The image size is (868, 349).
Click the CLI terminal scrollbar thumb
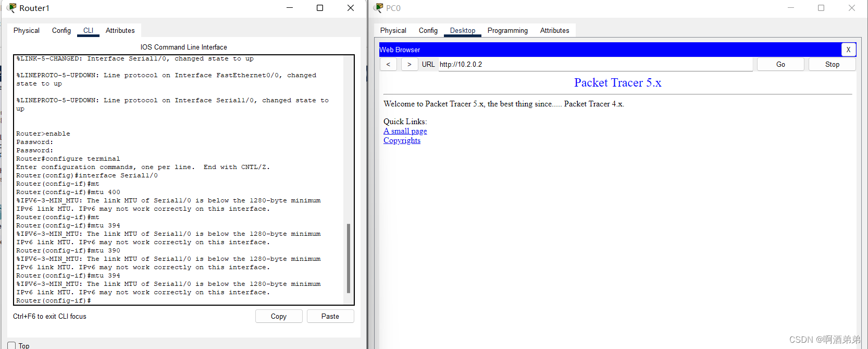tap(349, 258)
